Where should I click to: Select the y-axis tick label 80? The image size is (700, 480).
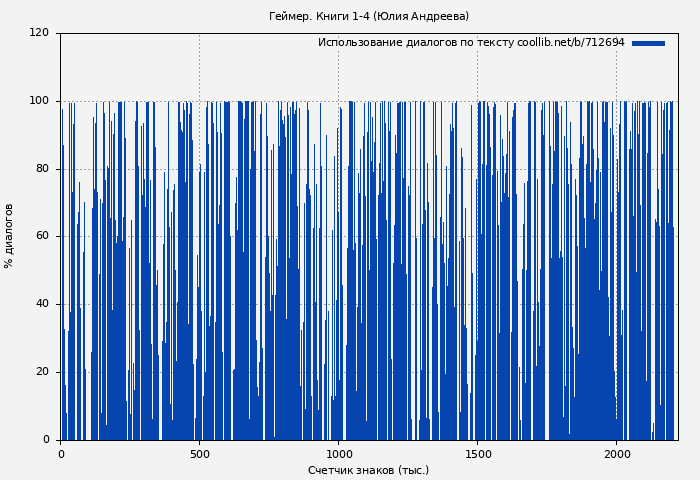pyautogui.click(x=42, y=169)
